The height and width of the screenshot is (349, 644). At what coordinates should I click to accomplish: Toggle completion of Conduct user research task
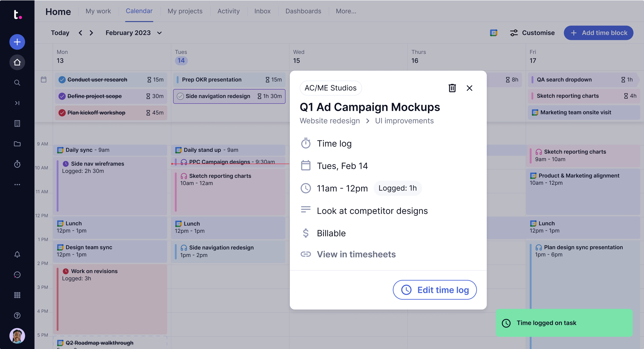62,80
